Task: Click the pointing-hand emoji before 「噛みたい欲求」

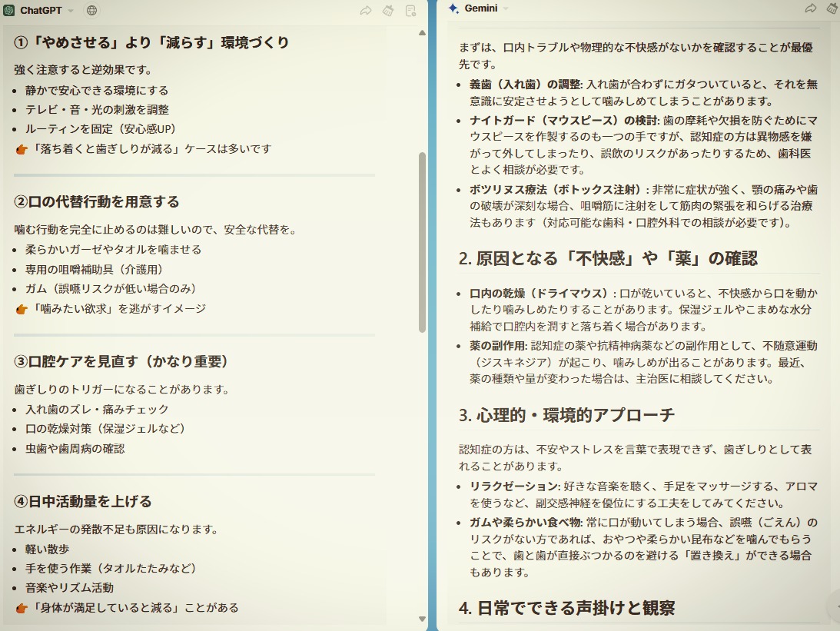Action: [x=22, y=309]
